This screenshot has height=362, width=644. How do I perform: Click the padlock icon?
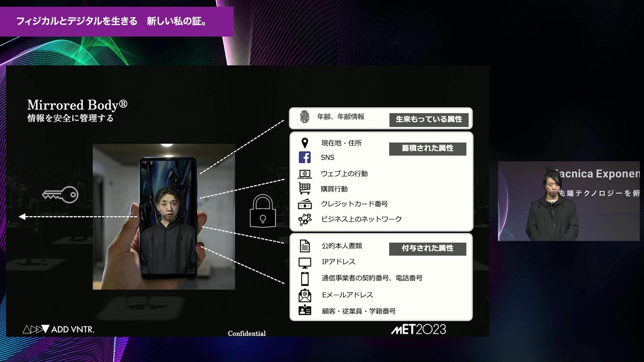pyautogui.click(x=263, y=211)
